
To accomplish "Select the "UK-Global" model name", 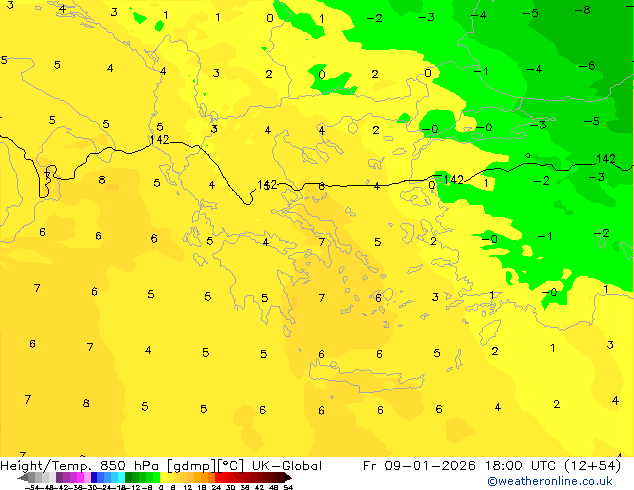I will coord(287,466).
